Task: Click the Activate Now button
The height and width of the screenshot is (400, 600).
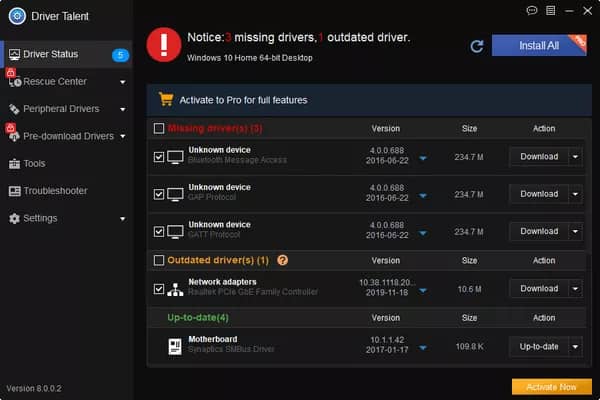Action: coord(552,387)
